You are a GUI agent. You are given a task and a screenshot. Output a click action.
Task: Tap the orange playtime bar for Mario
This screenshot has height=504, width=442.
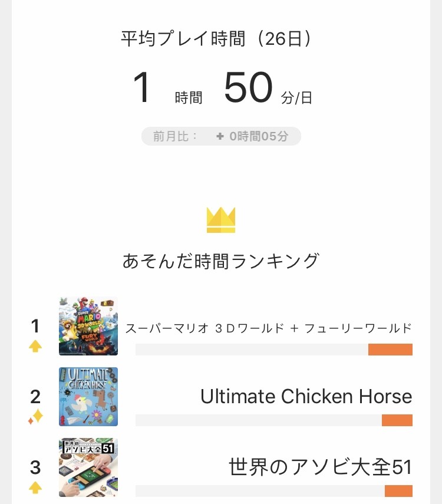[x=390, y=350]
